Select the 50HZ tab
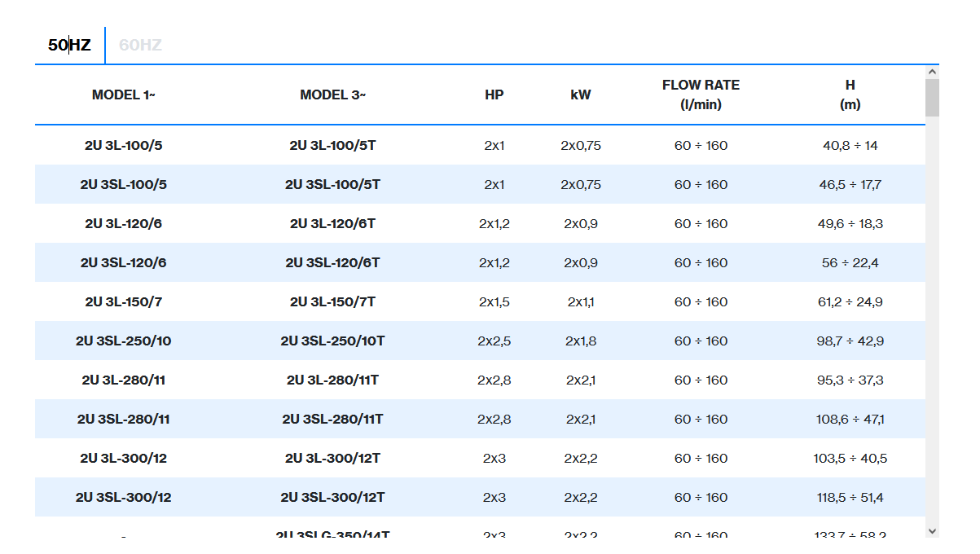980x554 pixels. 69,46
